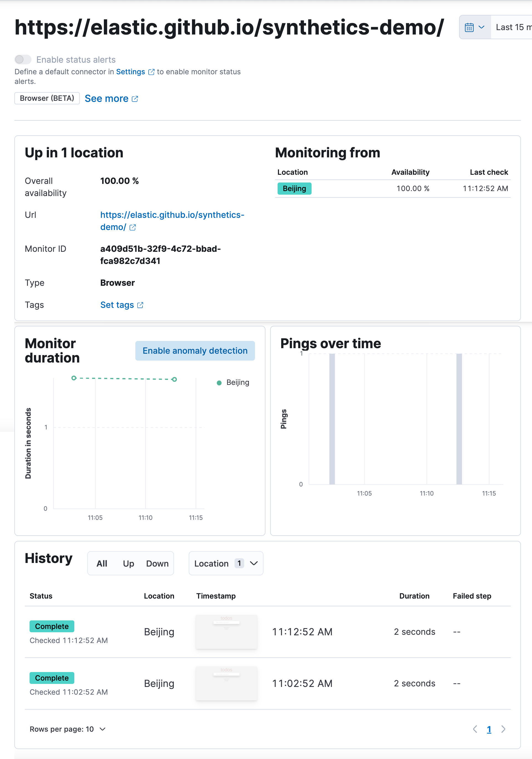
Task: Filter history by Down status
Action: 157,563
